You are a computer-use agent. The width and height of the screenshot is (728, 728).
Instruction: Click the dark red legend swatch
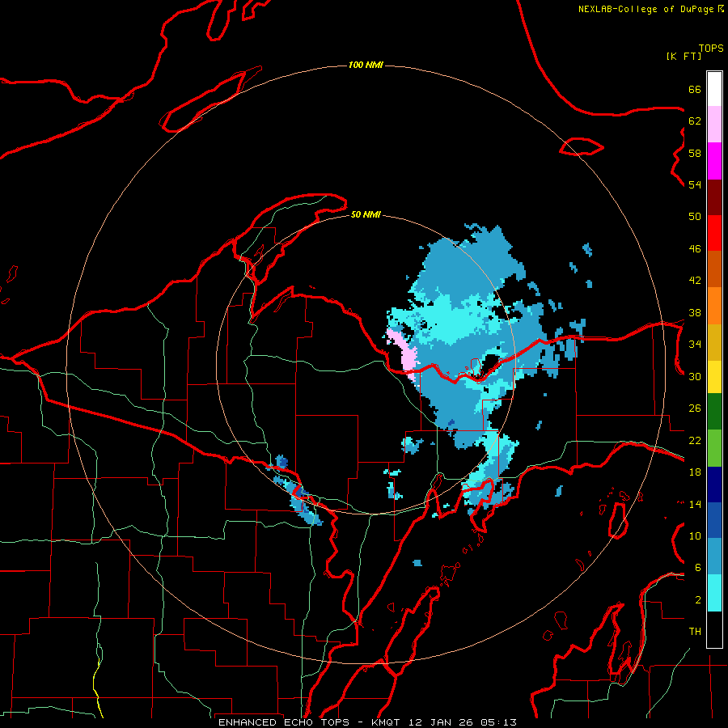(x=714, y=197)
